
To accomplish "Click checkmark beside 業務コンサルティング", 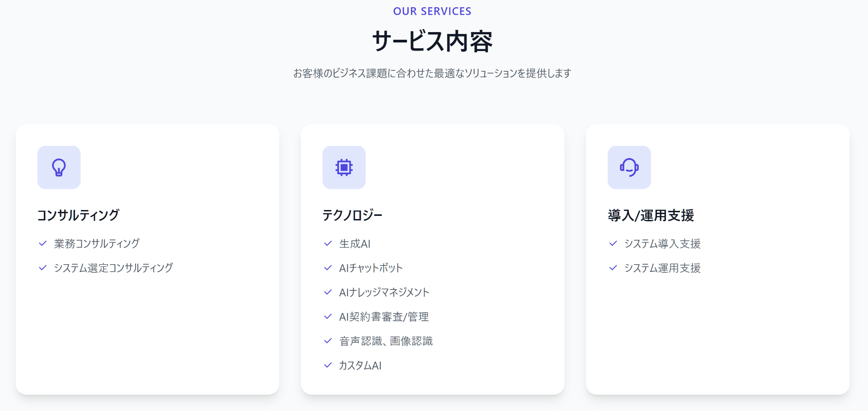I will click(x=43, y=243).
